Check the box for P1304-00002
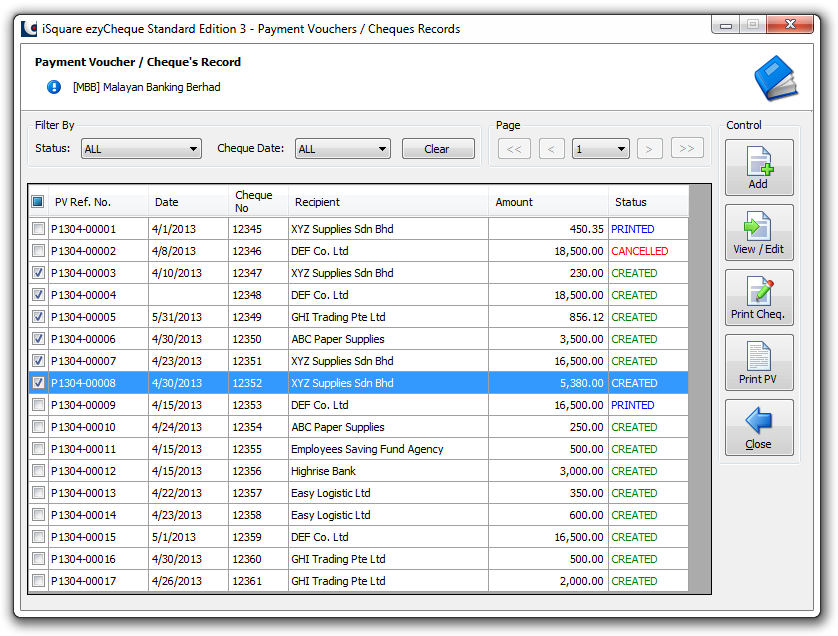The image size is (838, 636). coord(38,251)
